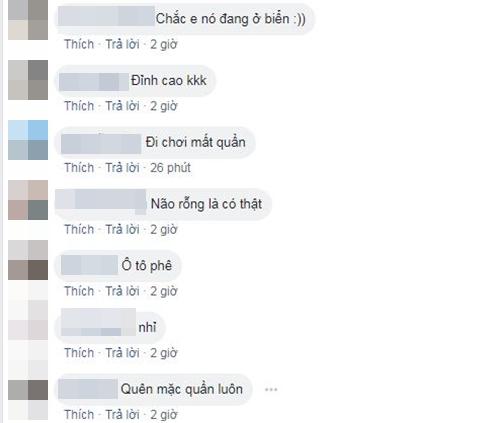
Task: Click 'Thích' under 'Chắc e nó đang ở biển'
Action: [x=79, y=44]
